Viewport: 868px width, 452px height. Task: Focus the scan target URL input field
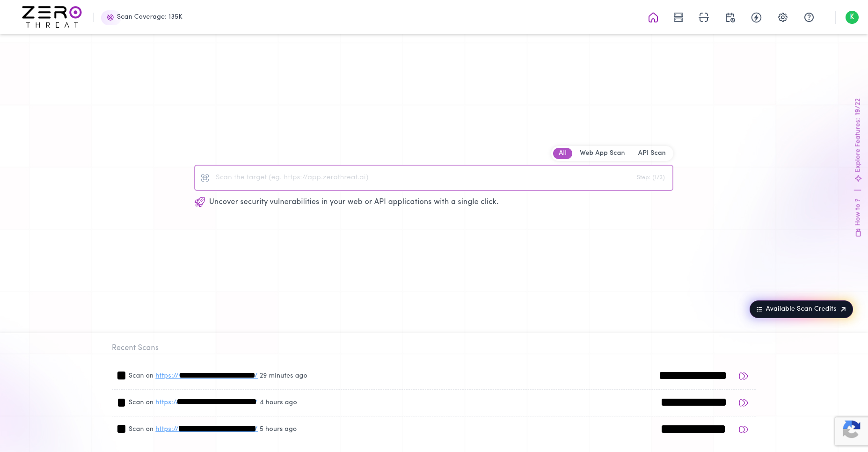point(433,178)
